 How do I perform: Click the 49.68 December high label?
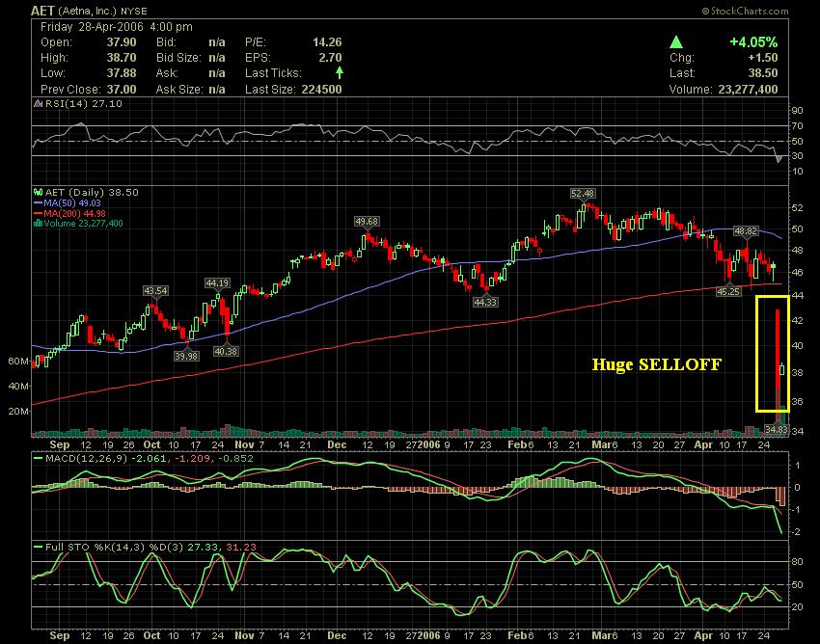[x=367, y=222]
